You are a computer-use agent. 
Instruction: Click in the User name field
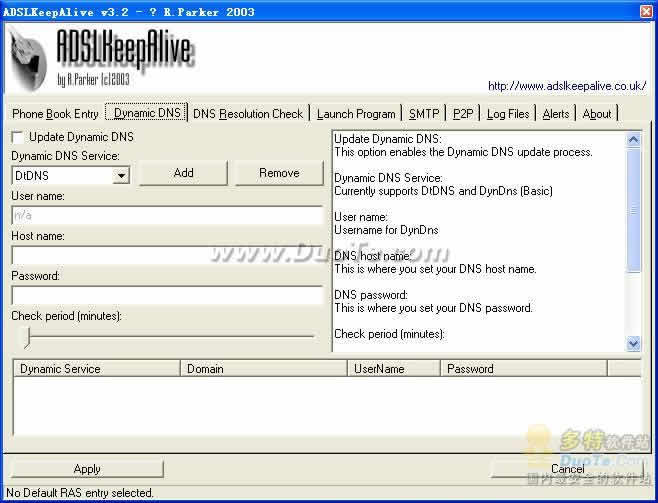pyautogui.click(x=167, y=216)
